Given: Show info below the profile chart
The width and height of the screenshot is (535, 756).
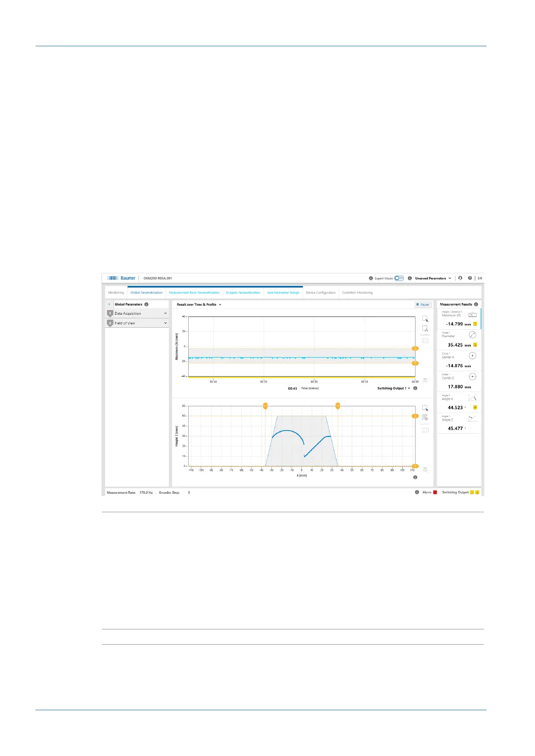Looking at the screenshot, I should click(x=416, y=478).
